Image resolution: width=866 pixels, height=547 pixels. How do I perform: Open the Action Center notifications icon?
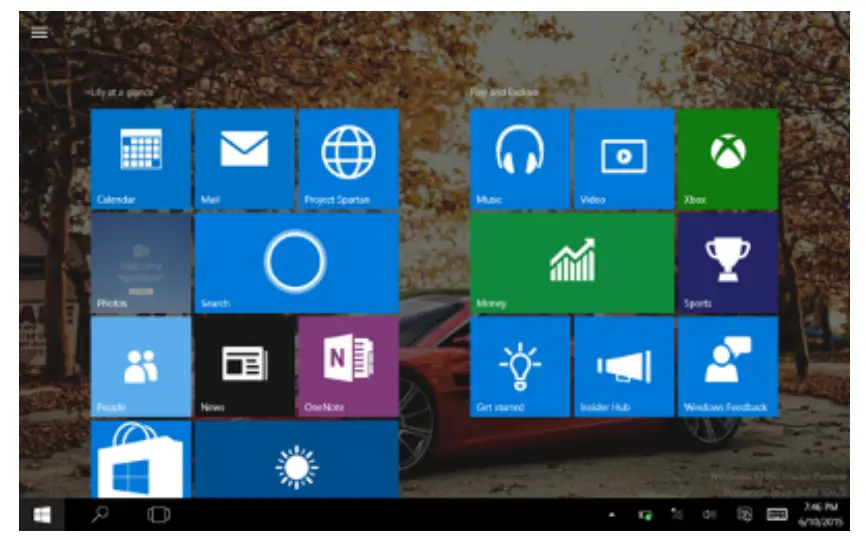(744, 514)
